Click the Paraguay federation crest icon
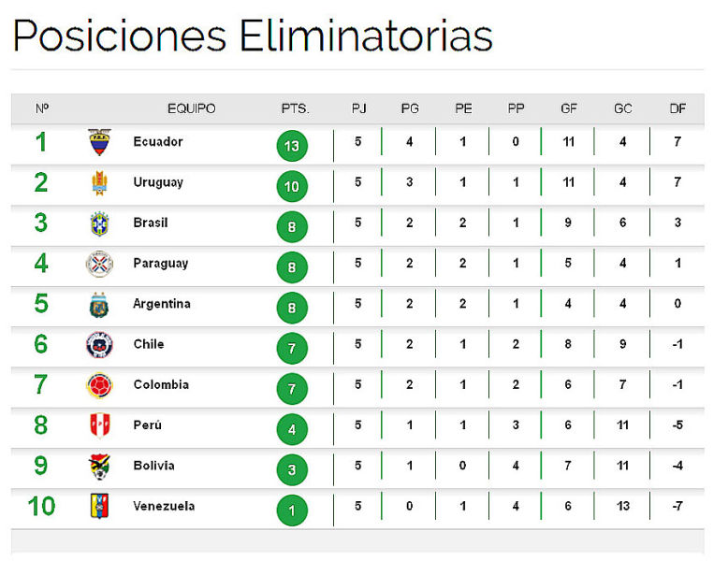The height and width of the screenshot is (561, 728). 99,264
